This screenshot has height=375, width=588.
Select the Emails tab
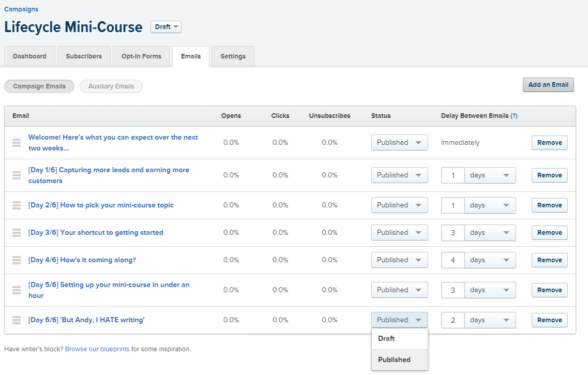click(x=191, y=56)
